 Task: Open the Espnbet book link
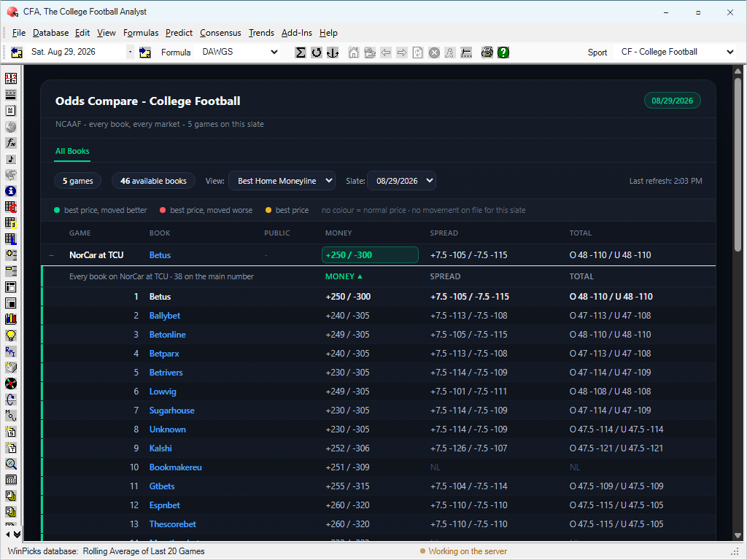pyautogui.click(x=165, y=505)
